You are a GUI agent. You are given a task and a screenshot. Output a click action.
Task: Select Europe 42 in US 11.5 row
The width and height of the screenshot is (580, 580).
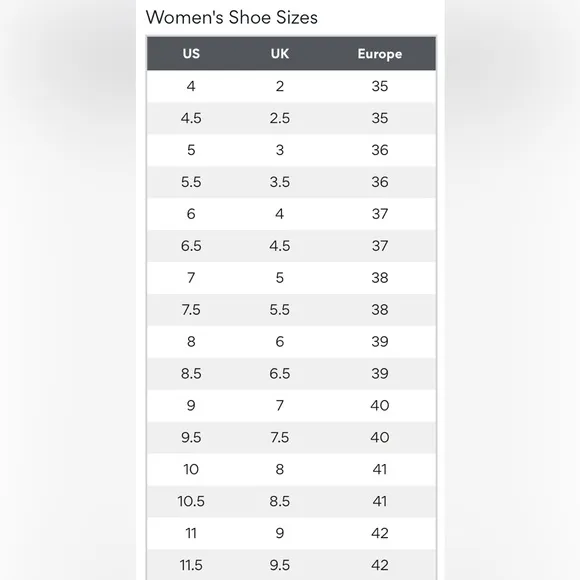click(380, 565)
